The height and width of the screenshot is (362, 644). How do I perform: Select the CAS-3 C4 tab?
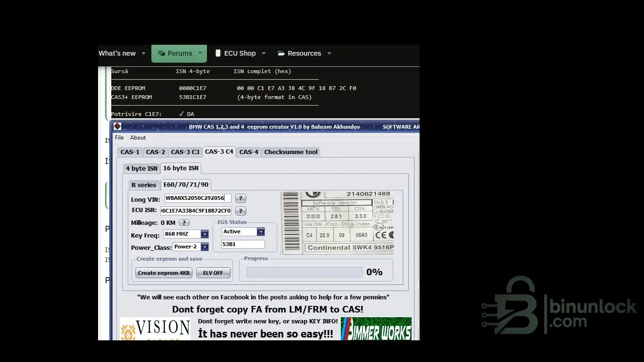(219, 152)
